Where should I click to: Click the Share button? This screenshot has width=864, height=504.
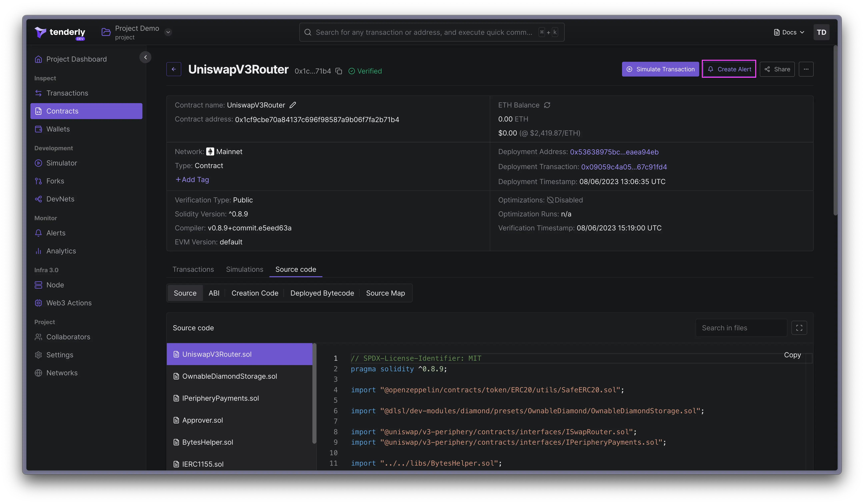coord(777,69)
